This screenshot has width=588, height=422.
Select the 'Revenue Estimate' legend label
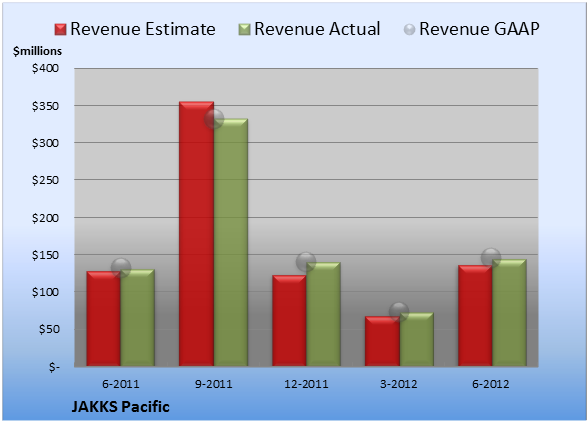[143, 29]
